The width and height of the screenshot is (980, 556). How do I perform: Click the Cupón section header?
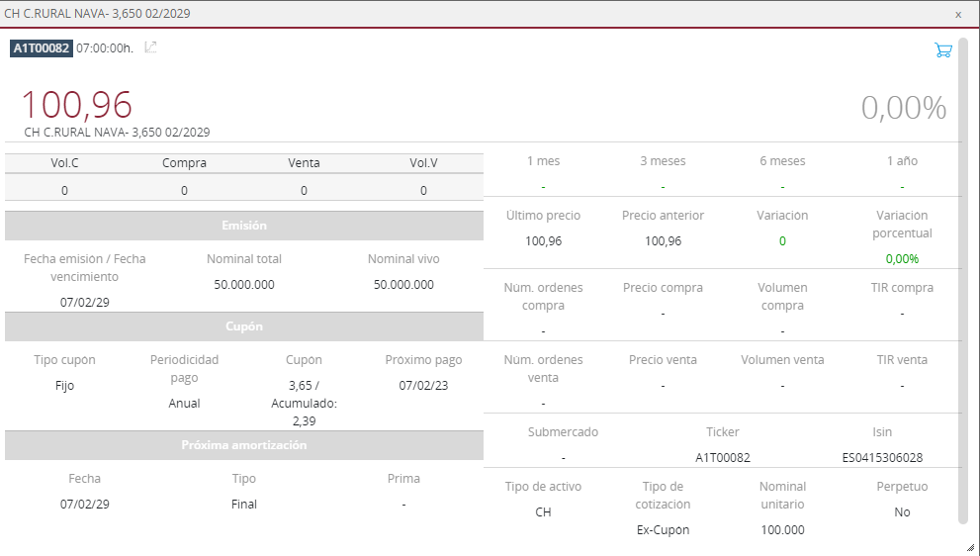click(x=243, y=326)
